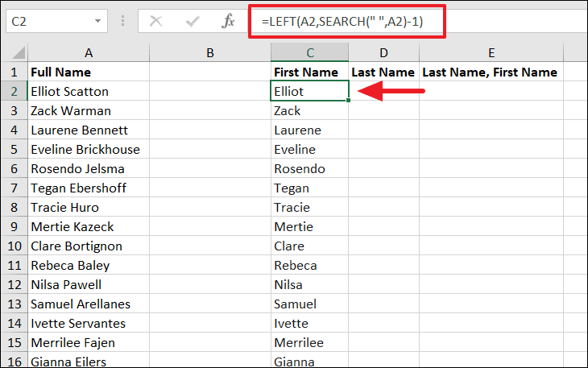
Task: Click the Full Name header cell
Action: 89,72
